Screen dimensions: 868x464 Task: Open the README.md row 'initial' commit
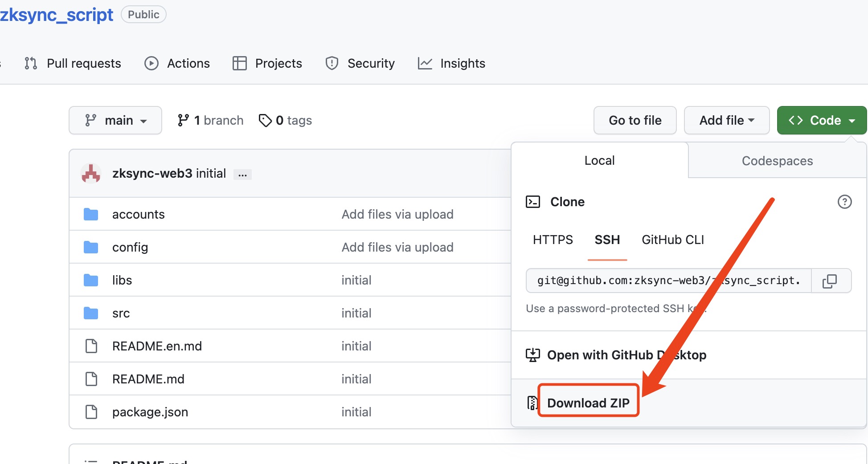356,379
